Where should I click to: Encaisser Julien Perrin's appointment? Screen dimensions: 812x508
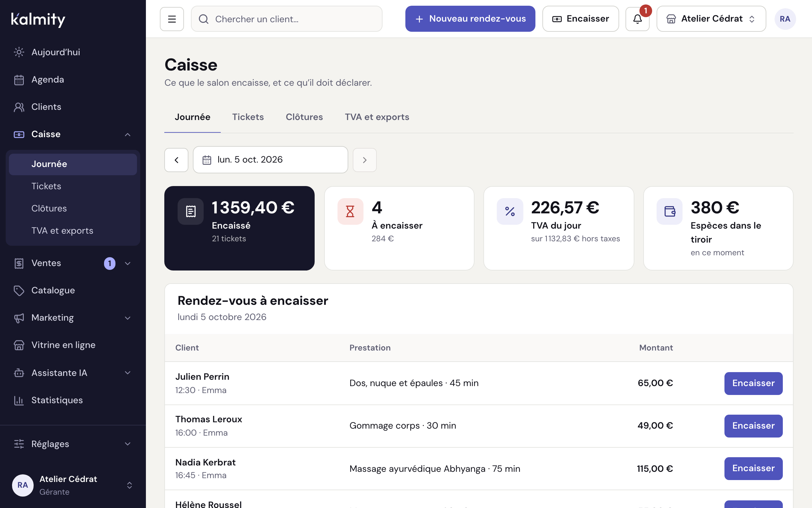click(x=753, y=383)
